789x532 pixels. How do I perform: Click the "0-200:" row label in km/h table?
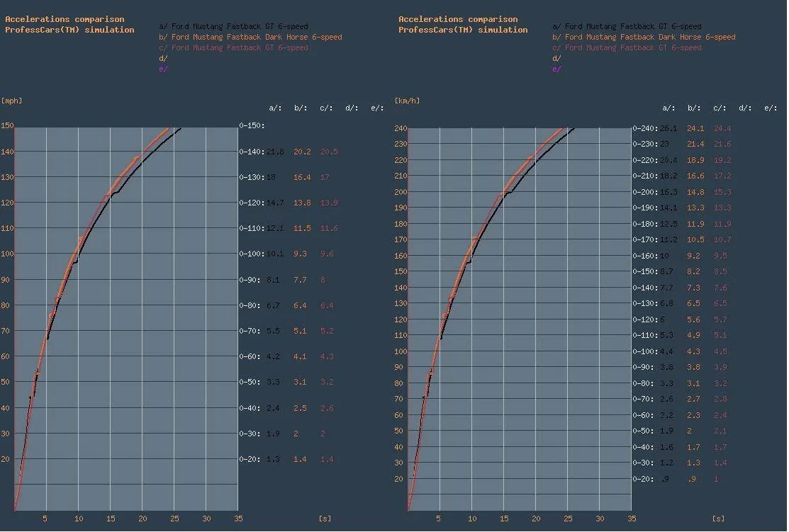[x=645, y=192]
